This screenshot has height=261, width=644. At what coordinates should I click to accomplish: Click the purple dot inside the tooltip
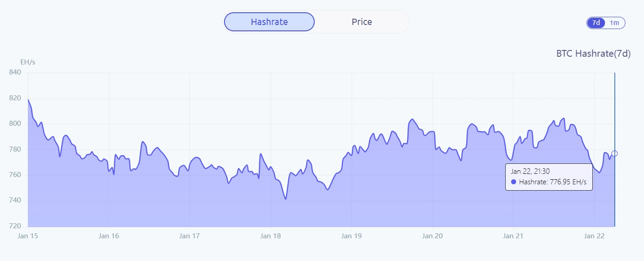(x=513, y=182)
